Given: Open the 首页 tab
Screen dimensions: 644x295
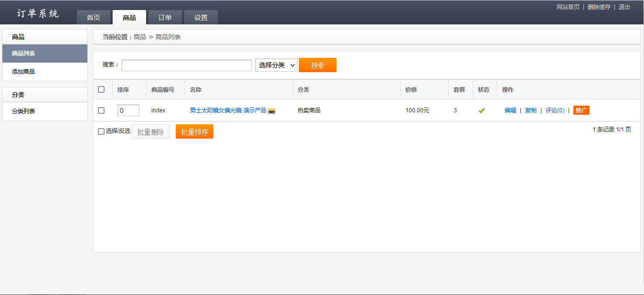Looking at the screenshot, I should (93, 17).
